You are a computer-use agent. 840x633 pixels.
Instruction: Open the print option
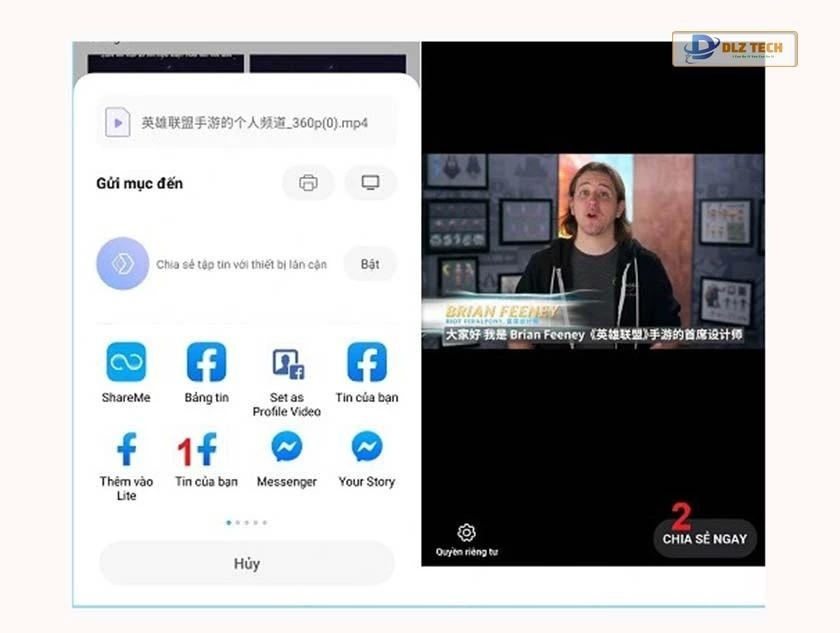(x=307, y=183)
